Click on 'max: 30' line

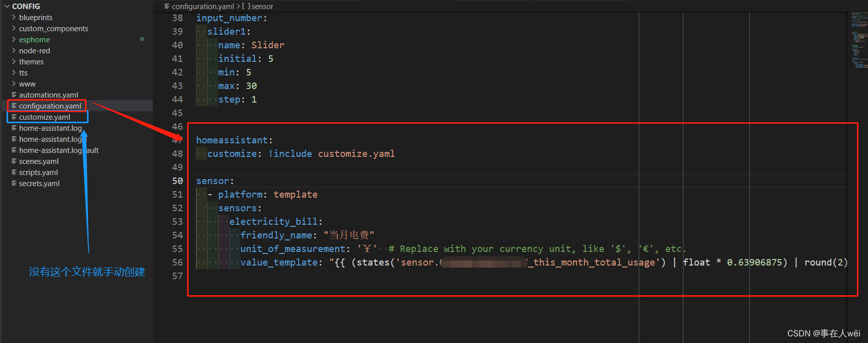pos(237,86)
